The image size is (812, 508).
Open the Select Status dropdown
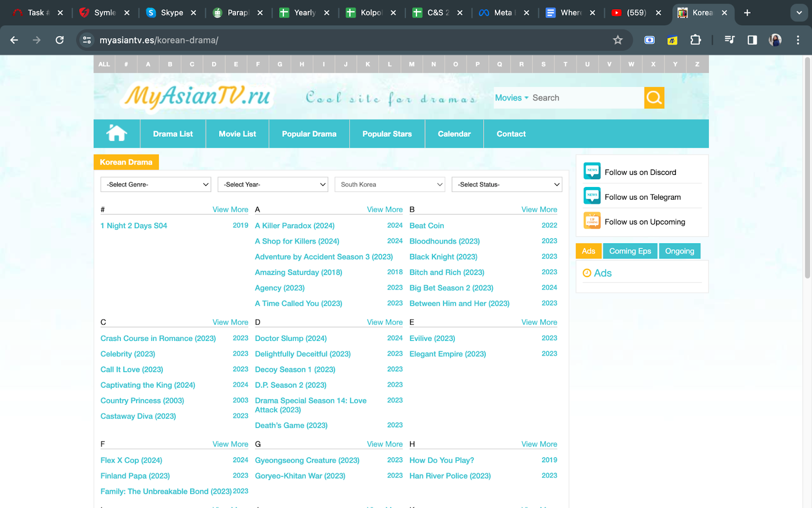[507, 184]
